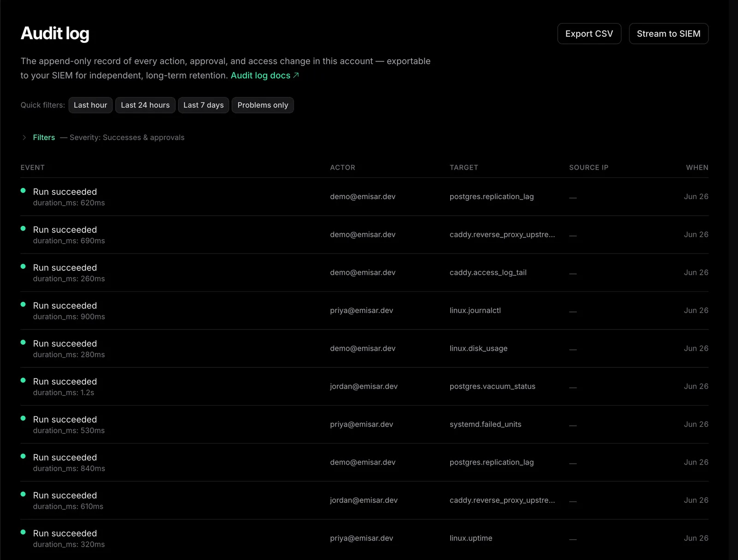Viewport: 738px width, 560px height.
Task: Click the linux.uptime target
Action: coord(471,538)
